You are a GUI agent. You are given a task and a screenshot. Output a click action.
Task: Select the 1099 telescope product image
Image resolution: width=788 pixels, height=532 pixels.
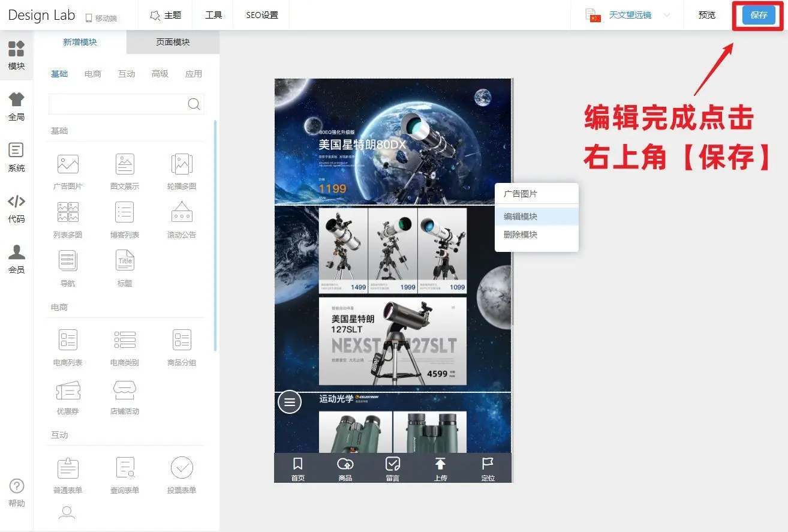point(442,251)
